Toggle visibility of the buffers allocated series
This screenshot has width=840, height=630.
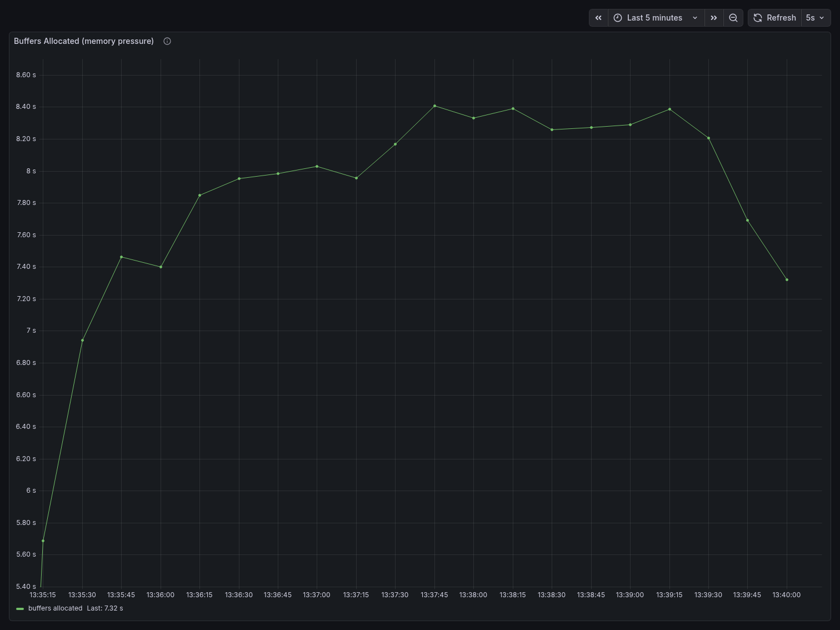[56, 608]
